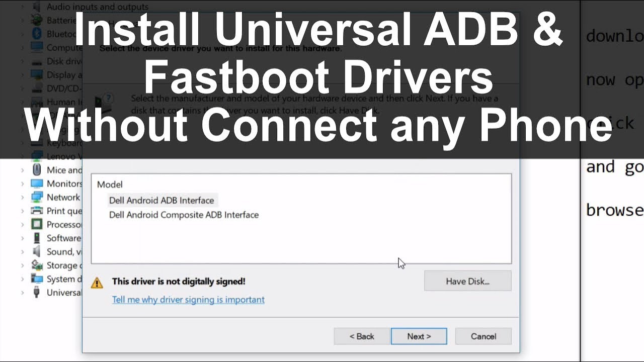Click the Mice device icon in Device Manager
This screenshot has width=644, height=362.
37,170
